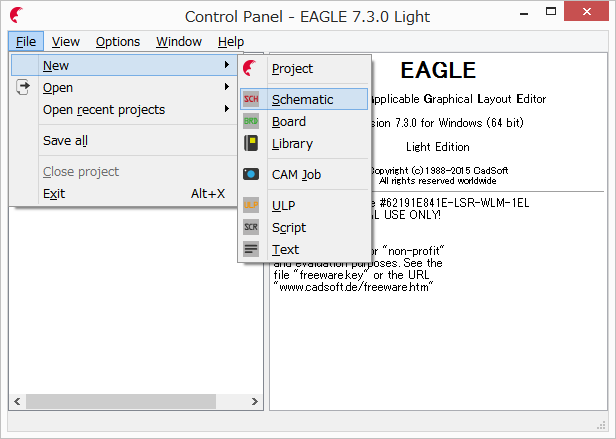Open the File menu
This screenshot has width=616, height=439.
pos(26,41)
